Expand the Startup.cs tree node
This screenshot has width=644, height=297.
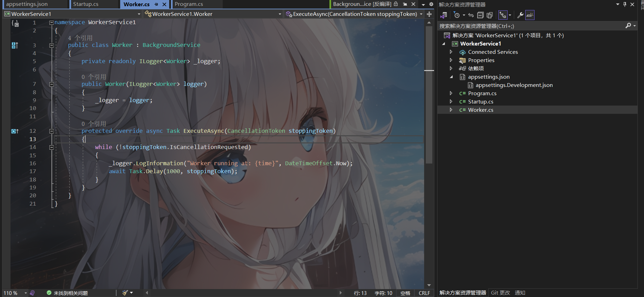pyautogui.click(x=451, y=101)
